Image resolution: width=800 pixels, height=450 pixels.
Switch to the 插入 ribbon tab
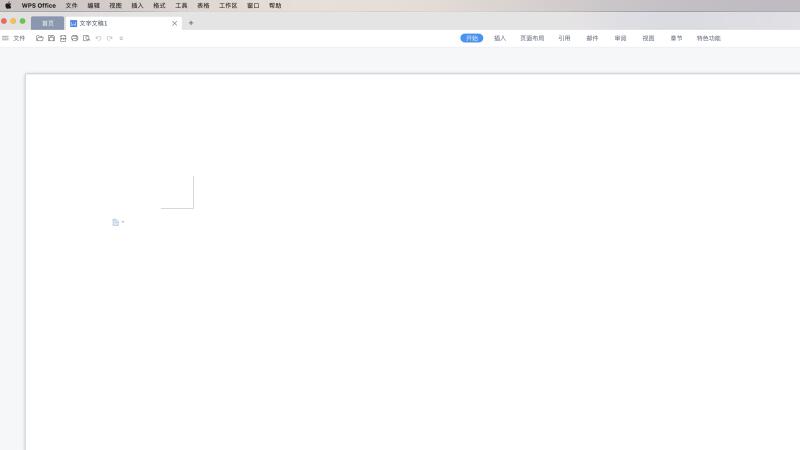[500, 38]
